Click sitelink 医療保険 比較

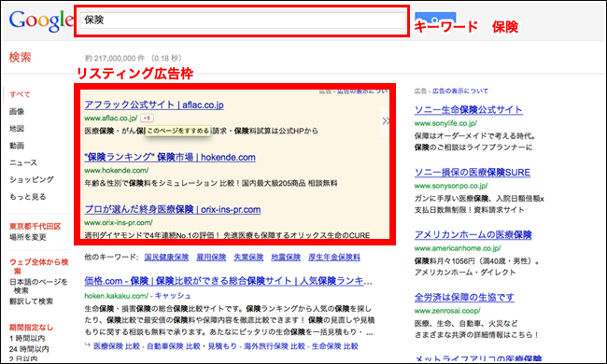tap(117, 346)
